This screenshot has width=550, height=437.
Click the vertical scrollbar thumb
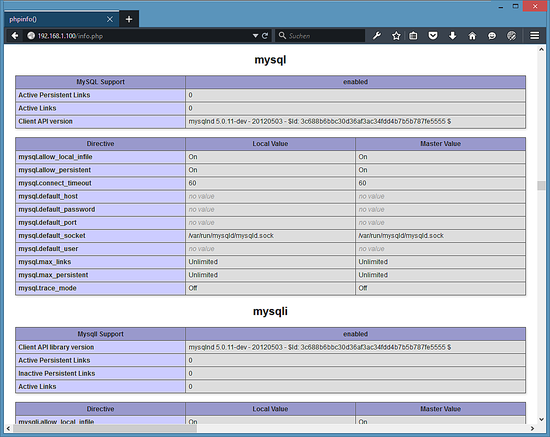[541, 185]
